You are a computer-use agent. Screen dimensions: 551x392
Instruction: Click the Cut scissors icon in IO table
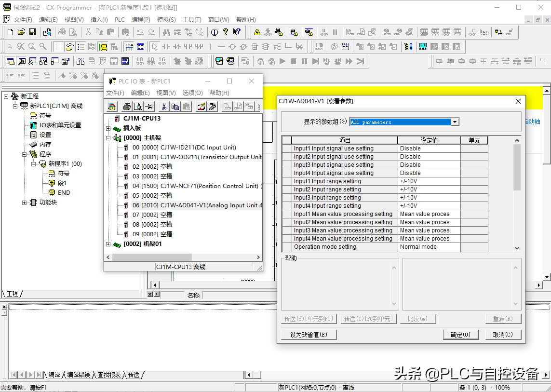pyautogui.click(x=164, y=107)
